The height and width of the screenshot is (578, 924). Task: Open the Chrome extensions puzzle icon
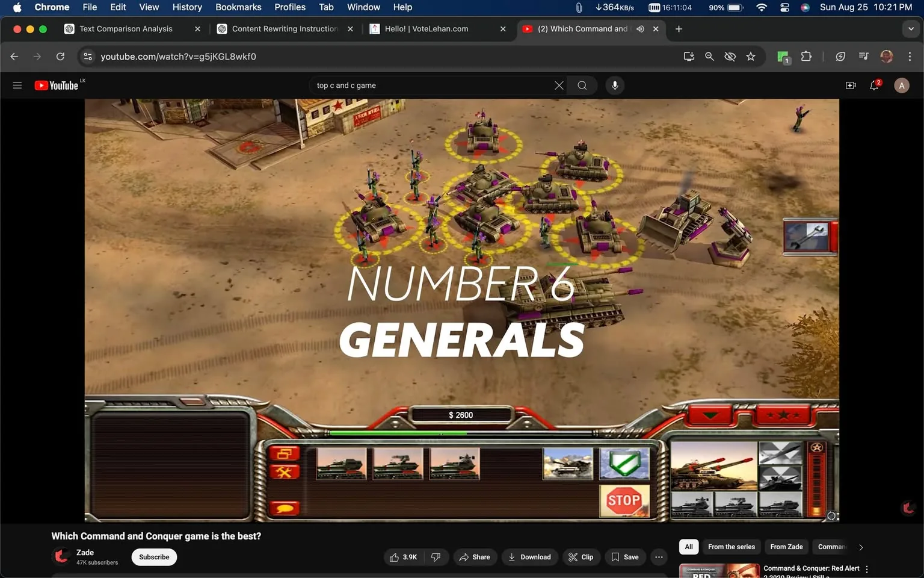pyautogui.click(x=806, y=56)
